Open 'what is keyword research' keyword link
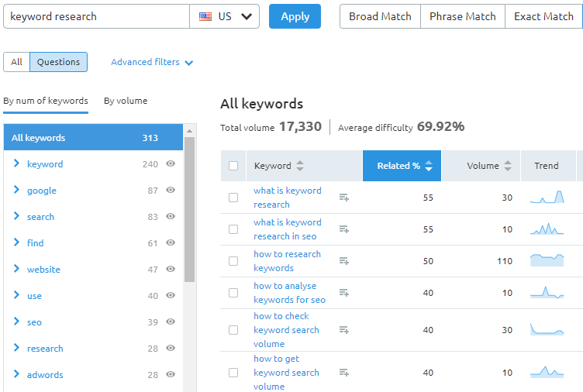This screenshot has width=583, height=392. click(x=288, y=198)
